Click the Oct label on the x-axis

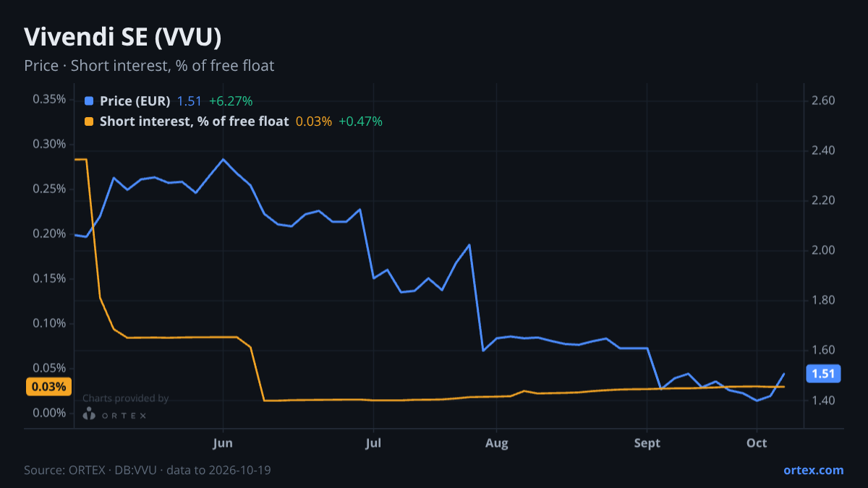tap(757, 443)
